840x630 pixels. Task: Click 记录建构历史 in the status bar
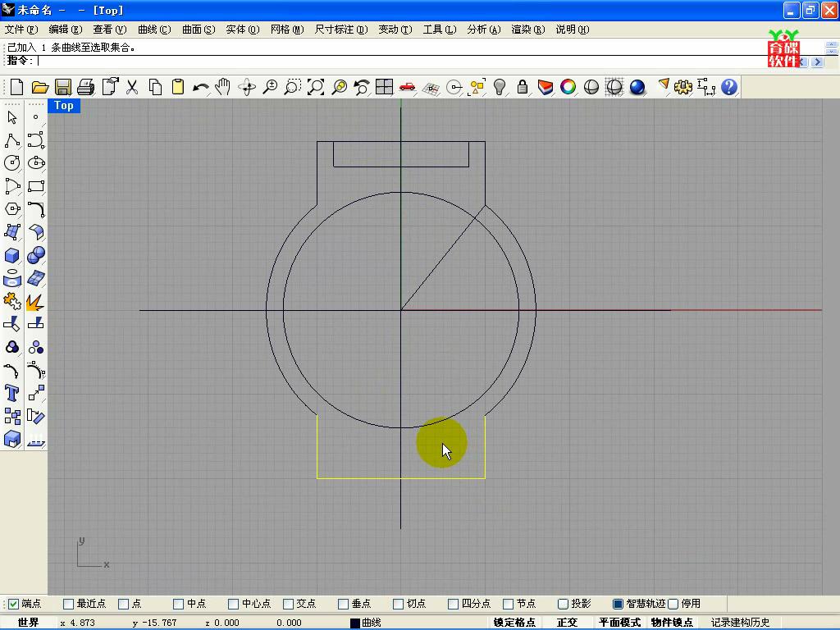click(x=741, y=623)
